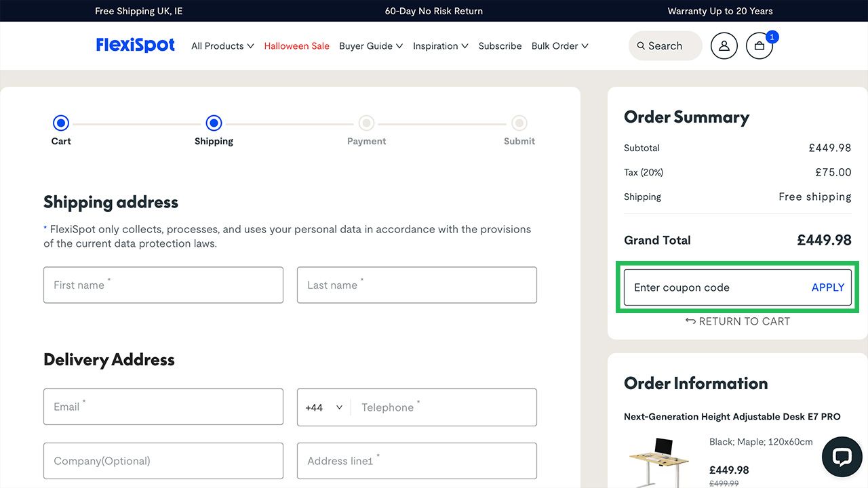Click the FlexiSpot logo
Viewport: 868px width, 488px height.
pos(136,45)
